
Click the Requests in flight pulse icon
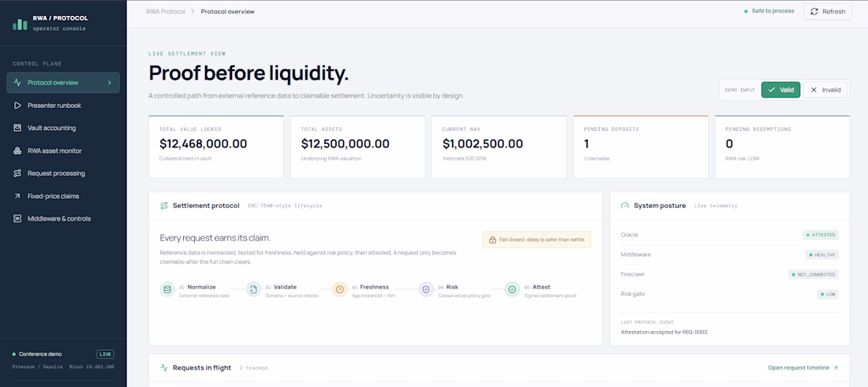164,367
